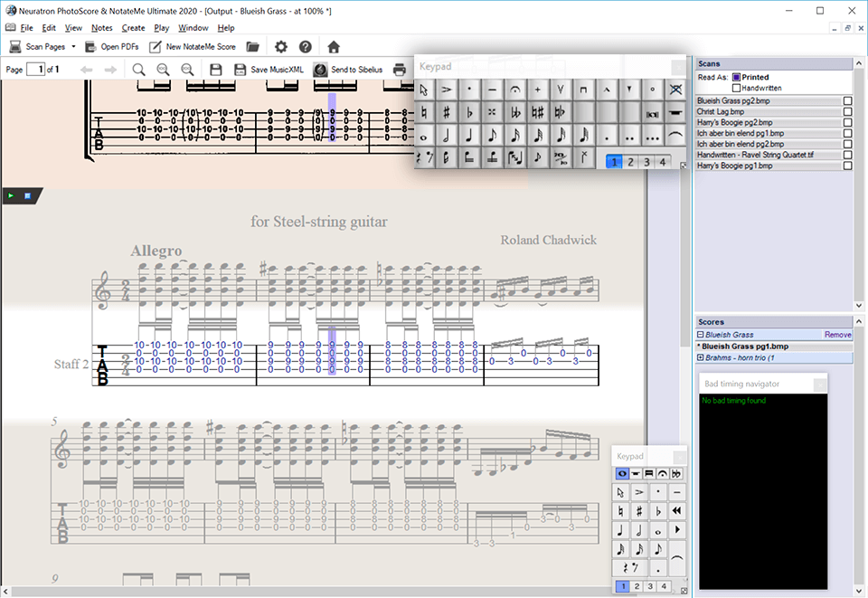Pick the whole note on the wide Keypad

tap(424, 136)
